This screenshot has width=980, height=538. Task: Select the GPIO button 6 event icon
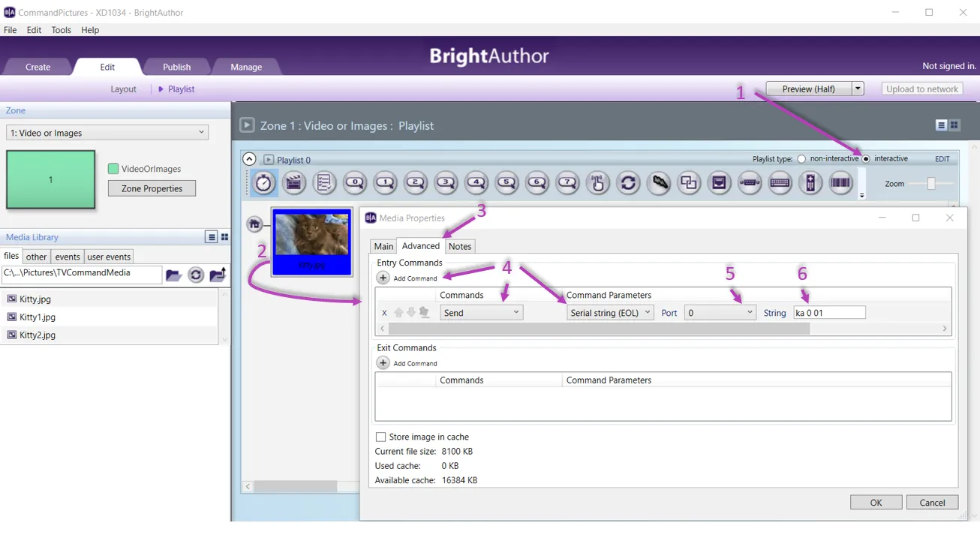pyautogui.click(x=537, y=182)
